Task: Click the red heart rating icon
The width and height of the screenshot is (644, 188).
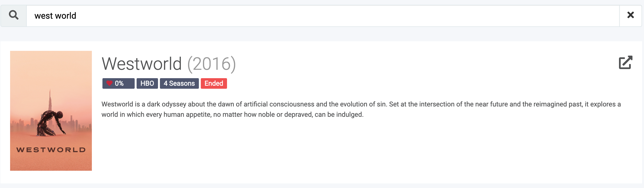Action: [109, 83]
